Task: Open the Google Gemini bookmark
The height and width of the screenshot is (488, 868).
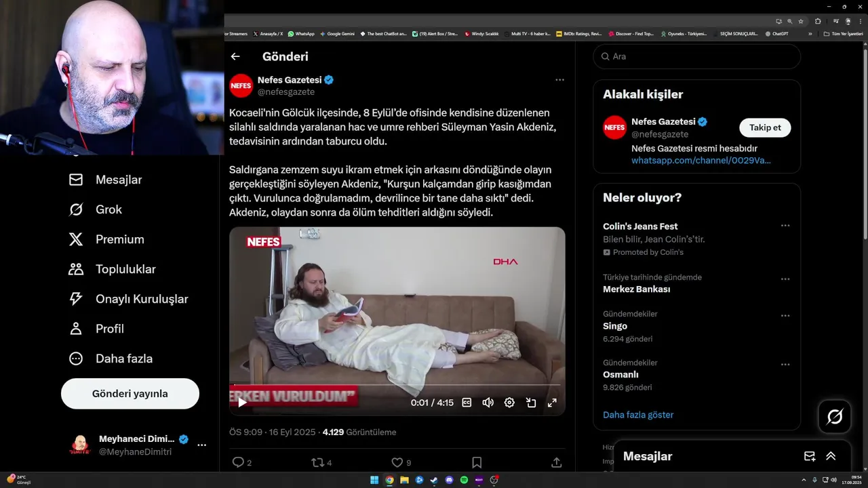Action: [x=337, y=33]
